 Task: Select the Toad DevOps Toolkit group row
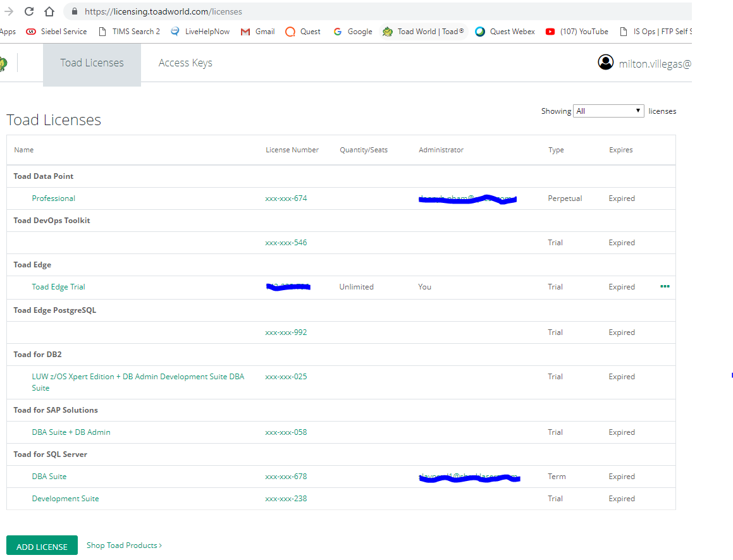click(342, 221)
